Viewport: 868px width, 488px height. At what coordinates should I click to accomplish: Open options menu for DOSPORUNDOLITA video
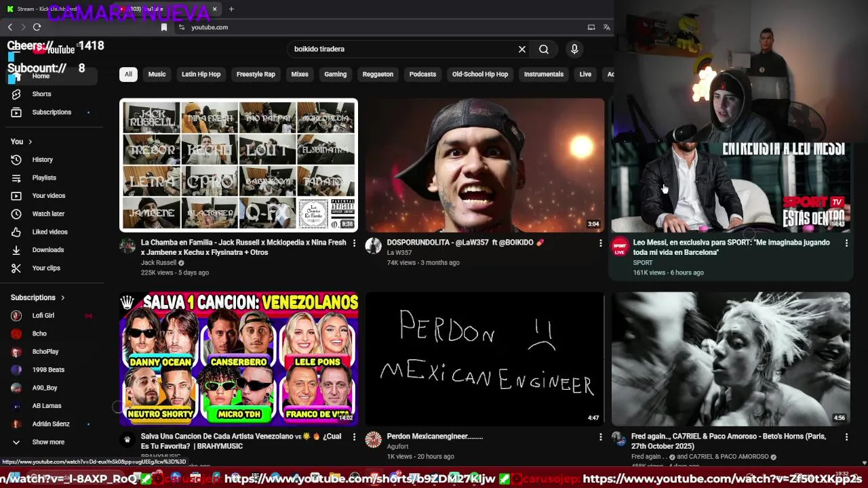point(600,243)
